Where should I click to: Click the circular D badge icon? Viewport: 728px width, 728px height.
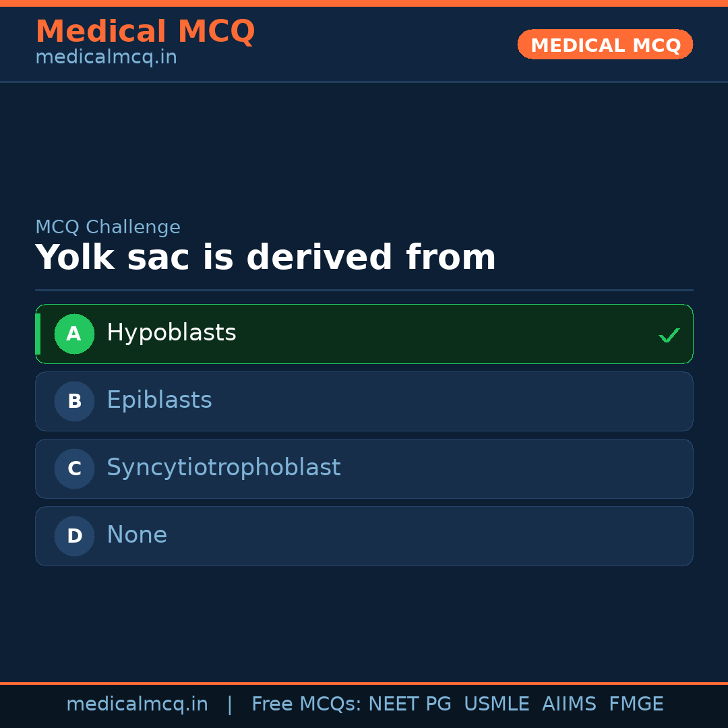point(74,536)
